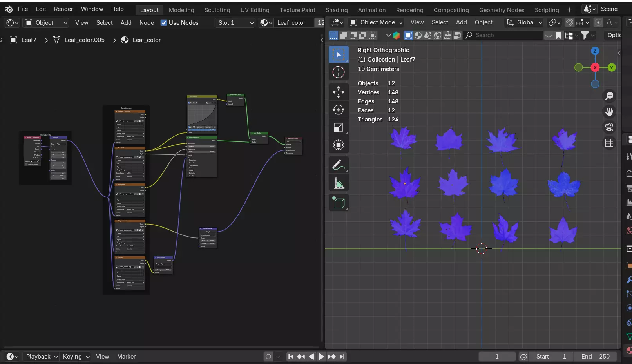The height and width of the screenshot is (364, 632).
Task: Switch between orthographic and perspective grid view
Action: 609,143
